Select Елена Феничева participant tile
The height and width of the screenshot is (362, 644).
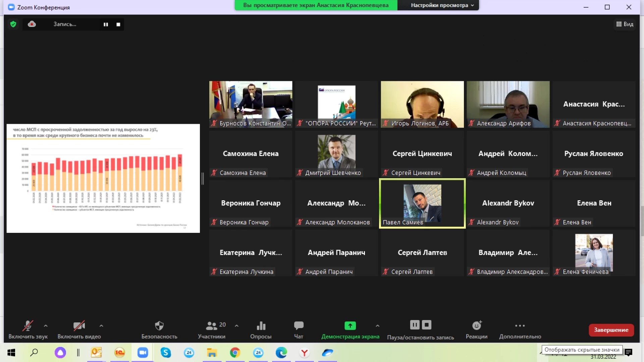[x=594, y=253]
